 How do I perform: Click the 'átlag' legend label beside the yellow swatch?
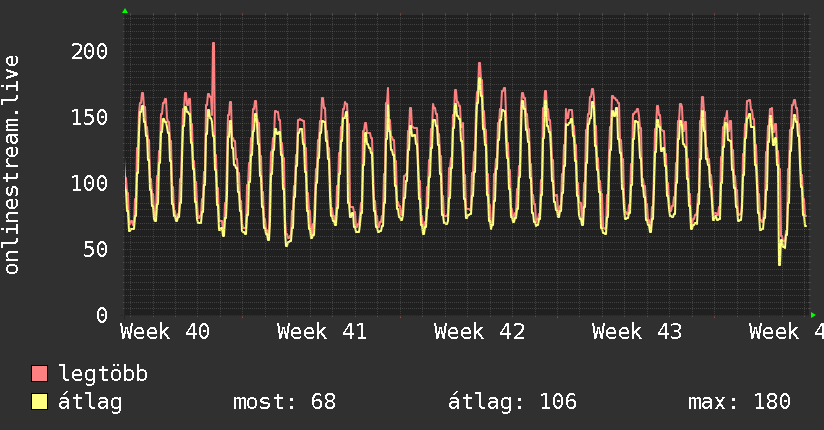click(90, 402)
